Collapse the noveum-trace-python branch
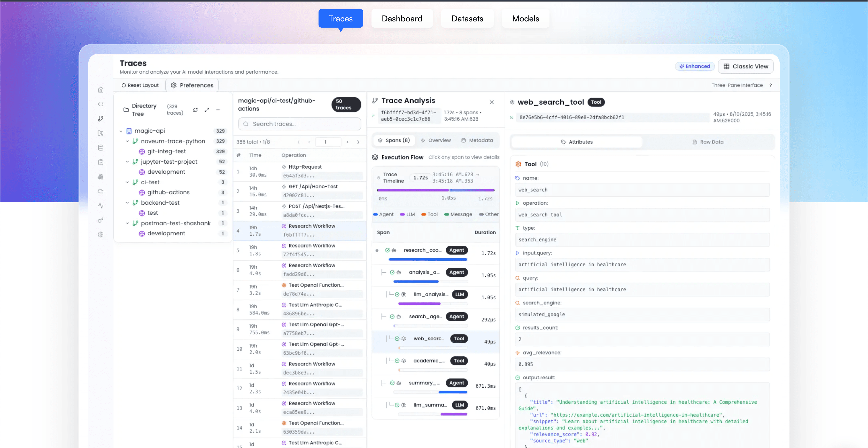Screen dimensions: 868x448 [x=127, y=141]
